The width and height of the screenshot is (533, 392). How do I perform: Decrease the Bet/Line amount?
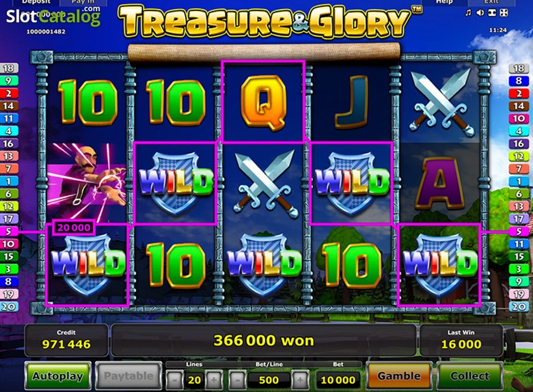click(238, 380)
